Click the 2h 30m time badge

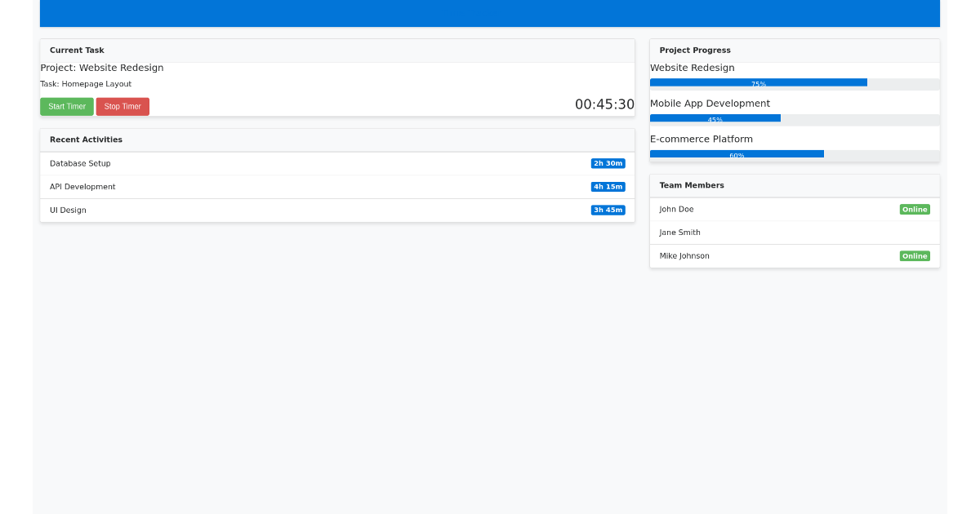coord(607,163)
